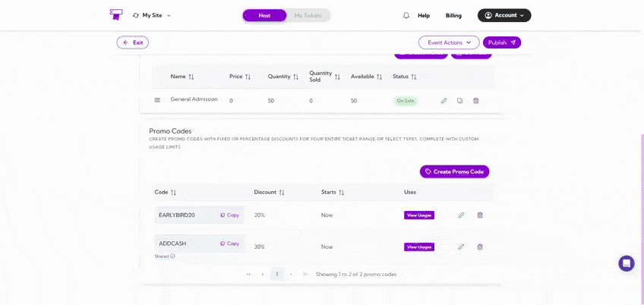The width and height of the screenshot is (644, 305).
Task: Select promo codes page 1
Action: 277,274
